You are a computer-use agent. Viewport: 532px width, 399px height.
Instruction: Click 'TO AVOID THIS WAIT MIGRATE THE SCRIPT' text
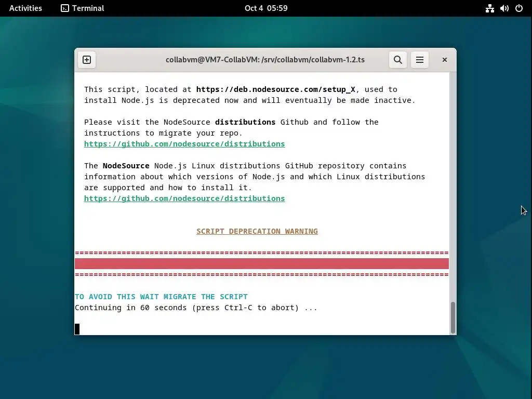tap(161, 297)
